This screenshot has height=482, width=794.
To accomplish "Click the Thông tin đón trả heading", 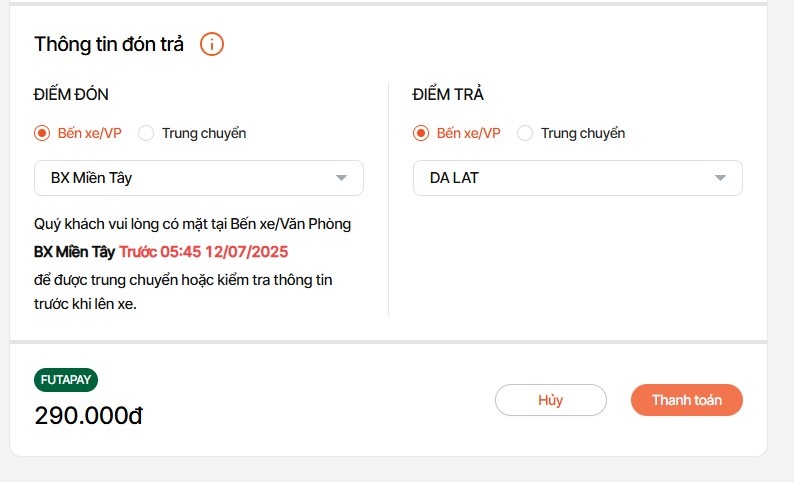I will pos(109,44).
